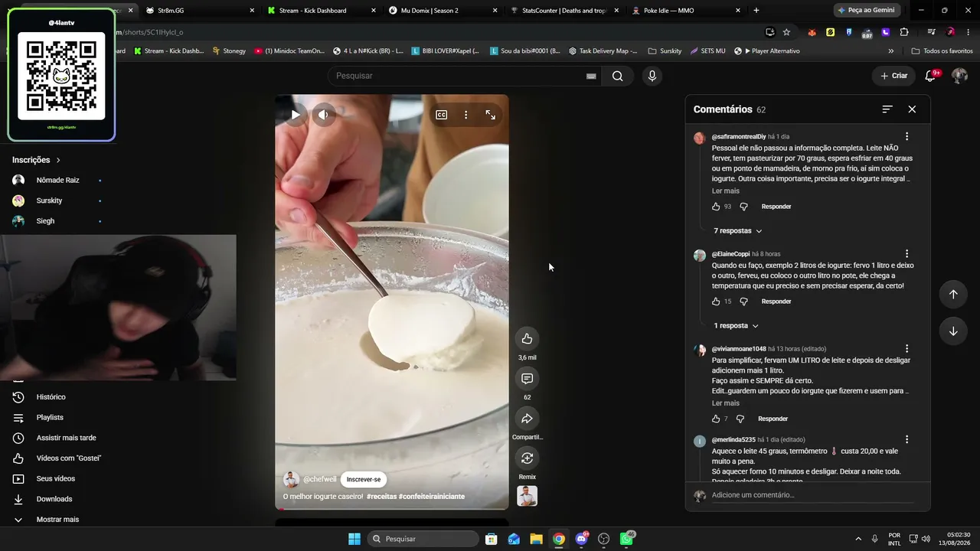Open the Nômade Raiz subscription

point(57,181)
